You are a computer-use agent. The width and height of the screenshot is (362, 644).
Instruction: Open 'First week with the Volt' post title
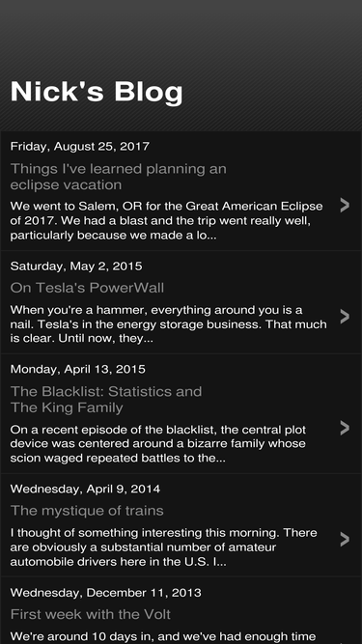91,614
